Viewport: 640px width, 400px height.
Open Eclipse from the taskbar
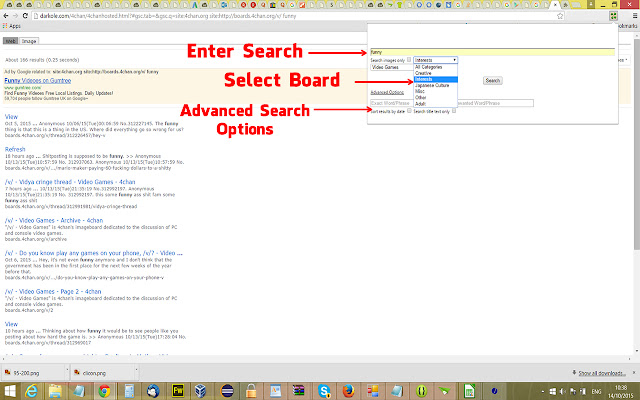point(227,391)
